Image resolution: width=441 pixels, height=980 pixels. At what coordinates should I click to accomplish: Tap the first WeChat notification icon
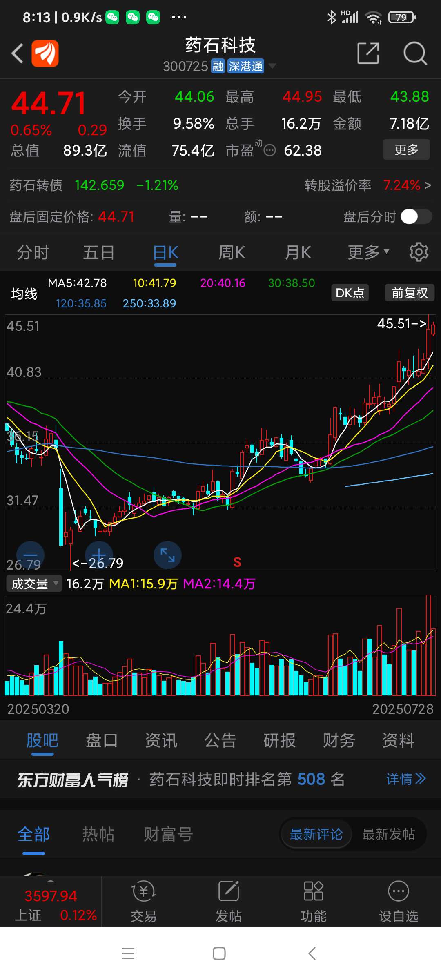click(x=112, y=17)
